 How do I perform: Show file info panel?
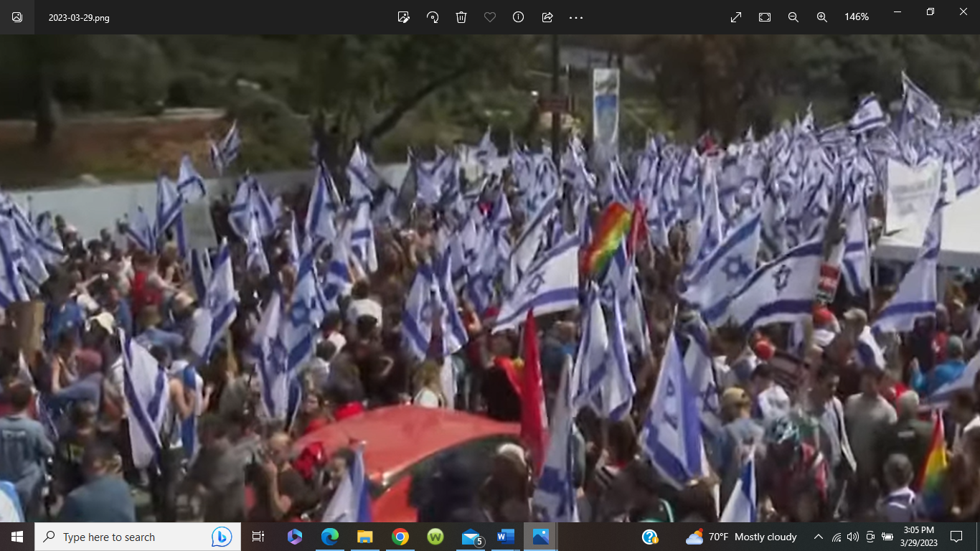click(519, 17)
